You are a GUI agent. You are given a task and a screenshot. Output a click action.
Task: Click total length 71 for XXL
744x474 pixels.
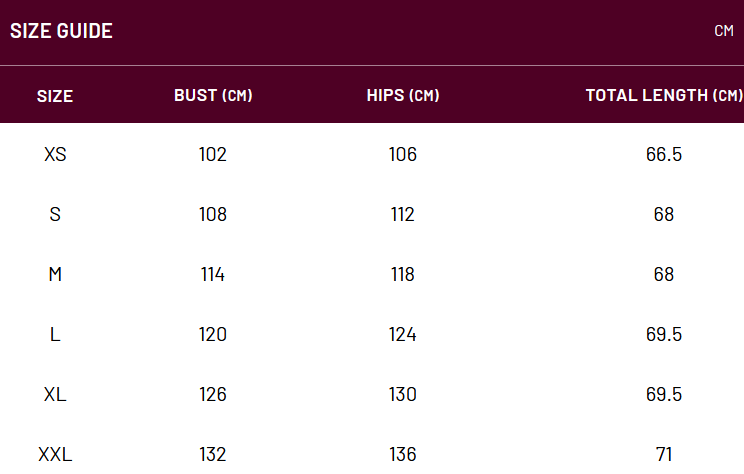(x=664, y=455)
